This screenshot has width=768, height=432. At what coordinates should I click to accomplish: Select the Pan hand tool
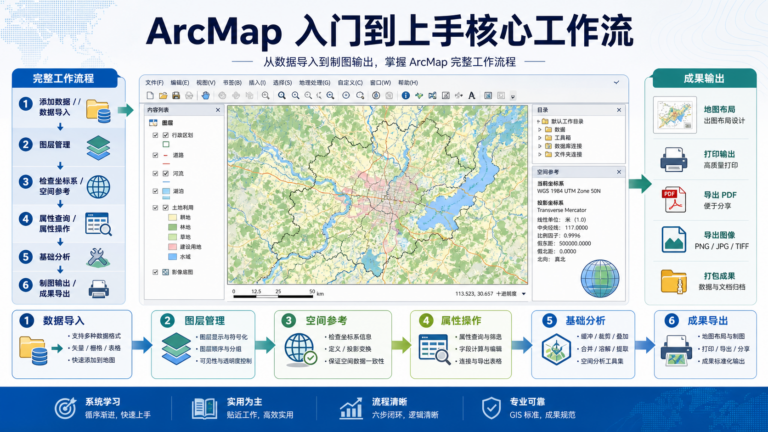tap(206, 96)
